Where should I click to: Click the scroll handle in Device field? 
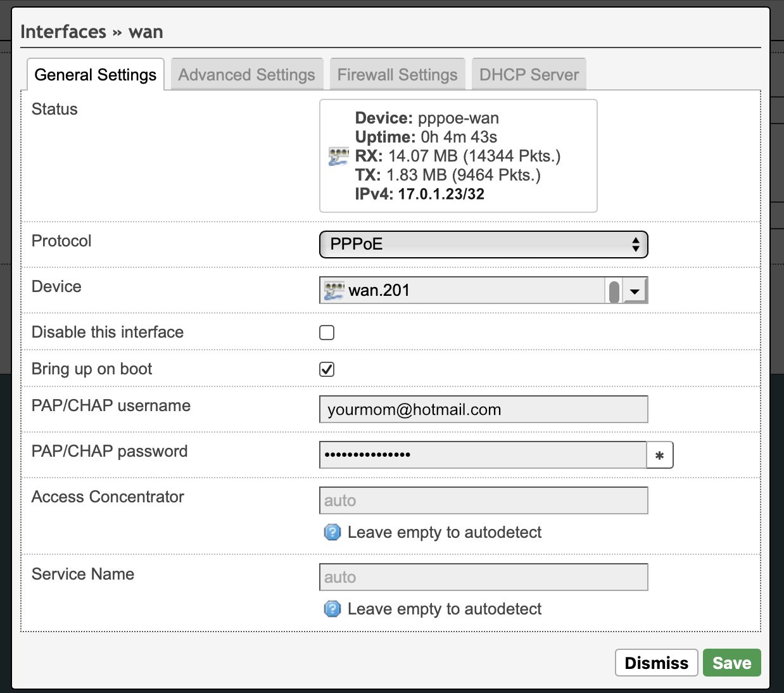[x=614, y=292]
